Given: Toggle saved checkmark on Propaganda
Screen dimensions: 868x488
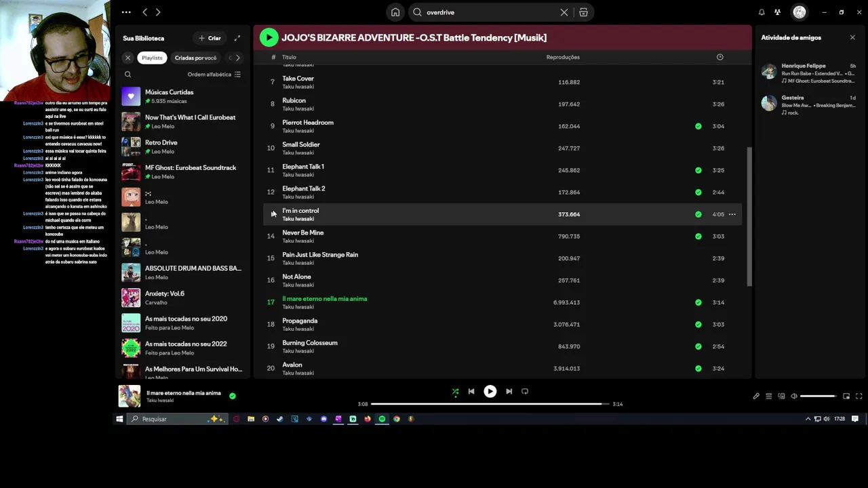Looking at the screenshot, I should pos(698,324).
